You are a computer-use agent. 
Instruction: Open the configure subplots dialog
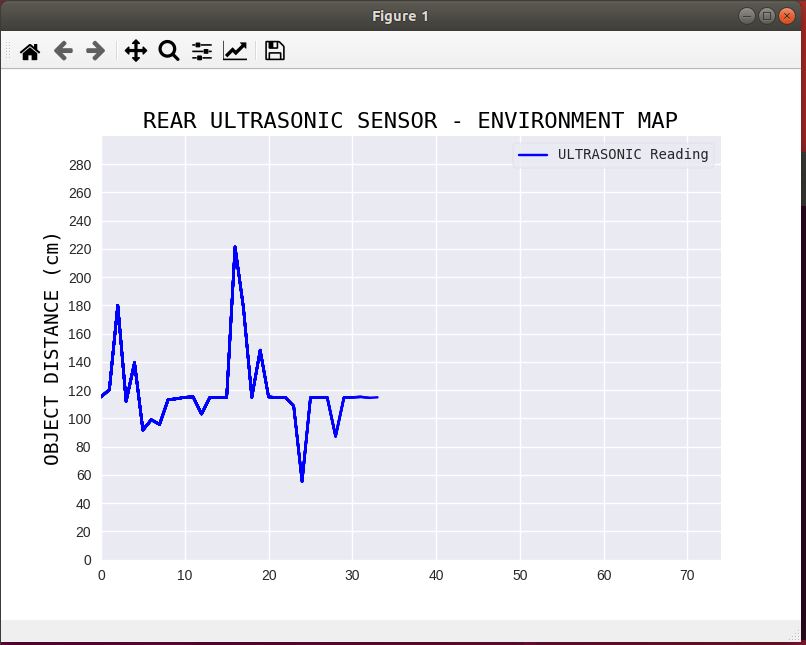202,51
